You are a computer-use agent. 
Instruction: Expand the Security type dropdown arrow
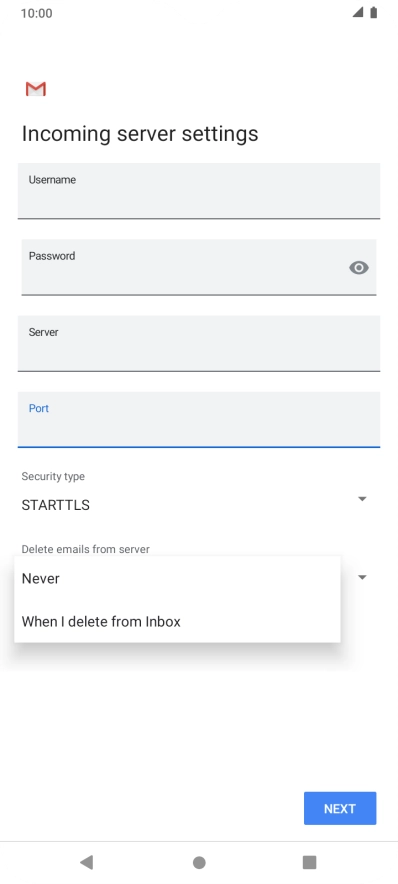point(362,499)
